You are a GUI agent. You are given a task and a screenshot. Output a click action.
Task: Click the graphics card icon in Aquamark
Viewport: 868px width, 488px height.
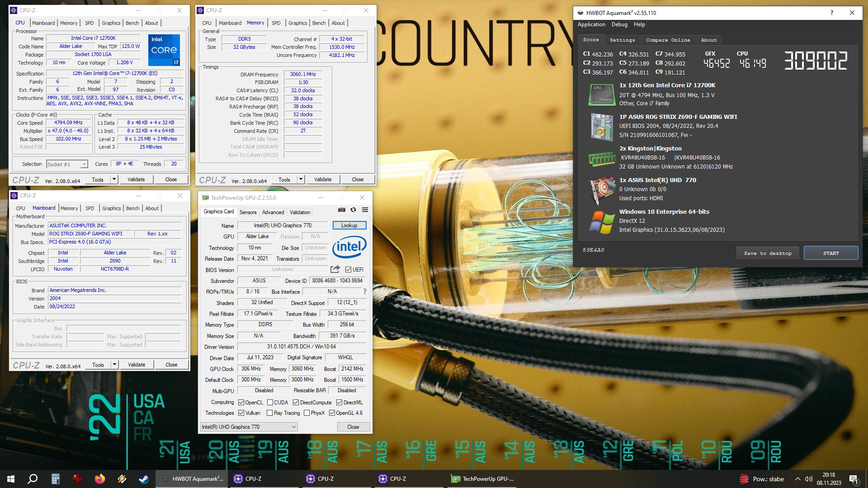tap(602, 190)
